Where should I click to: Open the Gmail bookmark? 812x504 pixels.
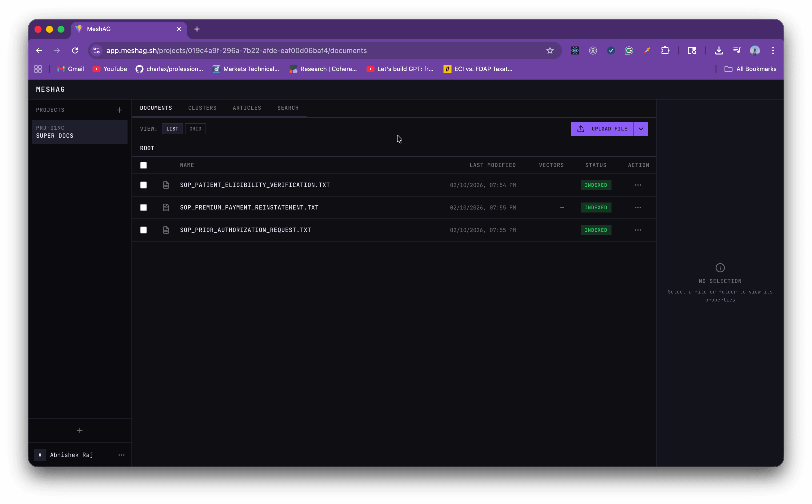[x=70, y=69]
